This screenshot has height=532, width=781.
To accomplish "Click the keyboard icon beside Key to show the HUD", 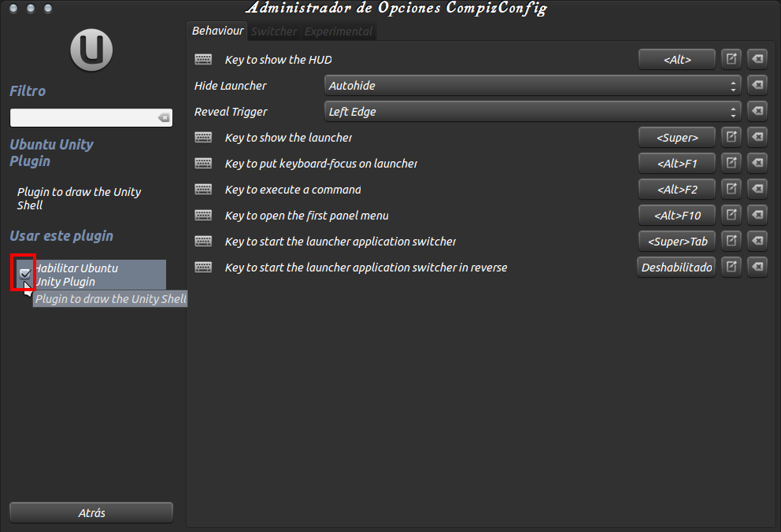I will [203, 59].
